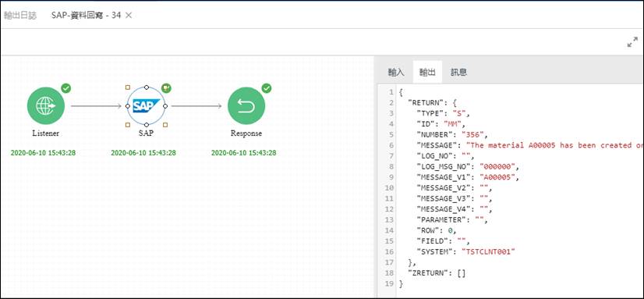
Task: Click the timestamp under the Listener node
Action: click(x=43, y=153)
